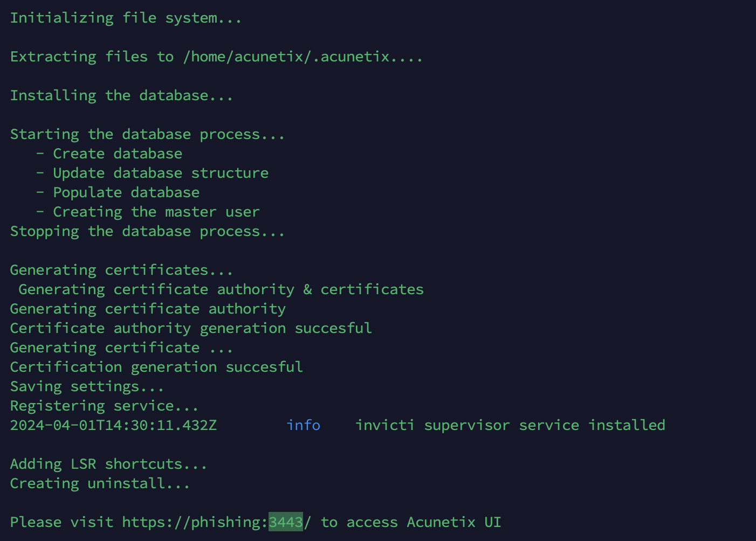The image size is (756, 541).
Task: Click "Certification generation succesful" line
Action: 156,367
